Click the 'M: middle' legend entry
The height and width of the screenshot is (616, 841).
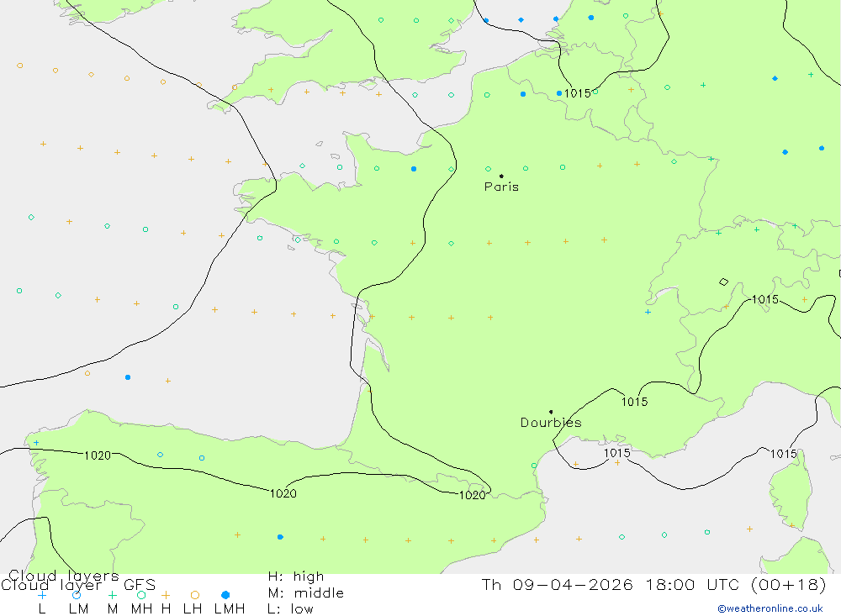tap(306, 593)
